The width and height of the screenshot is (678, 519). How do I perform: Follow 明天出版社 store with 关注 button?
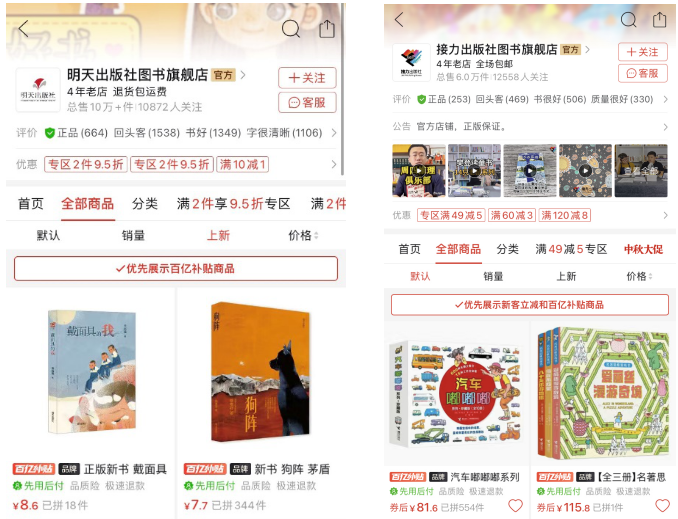point(307,78)
